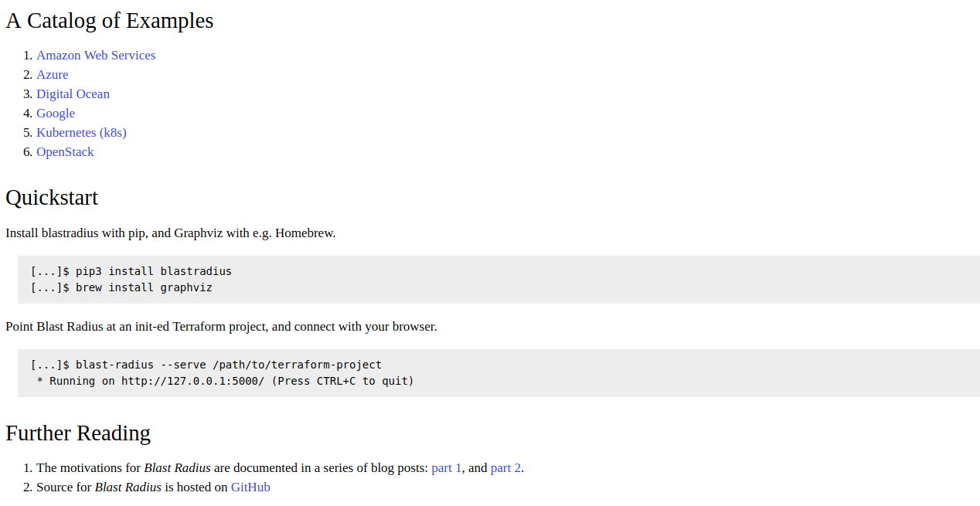
Task: Visit the GitHub source link
Action: 250,487
